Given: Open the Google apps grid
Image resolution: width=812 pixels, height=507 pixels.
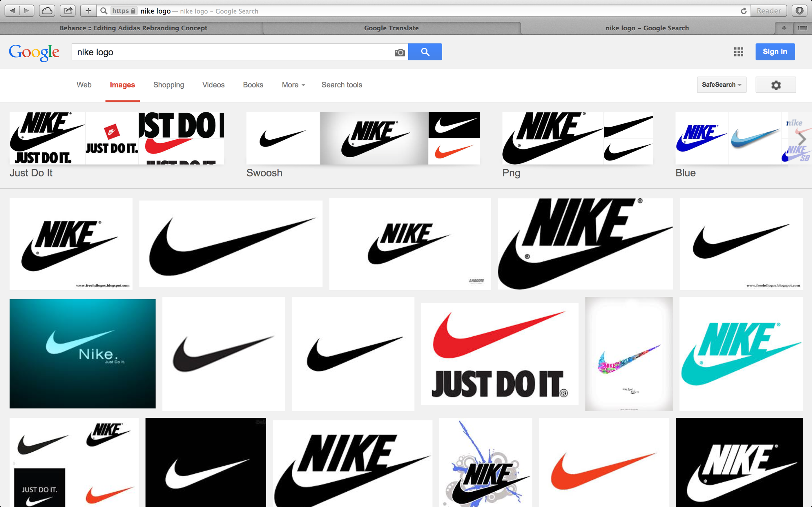Looking at the screenshot, I should (739, 52).
